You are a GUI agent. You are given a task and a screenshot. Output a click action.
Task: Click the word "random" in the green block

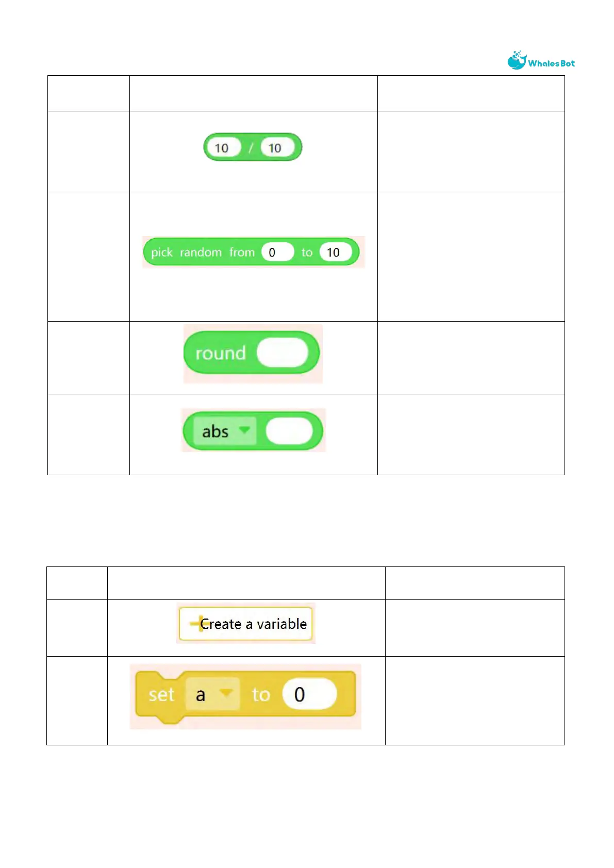click(x=201, y=253)
